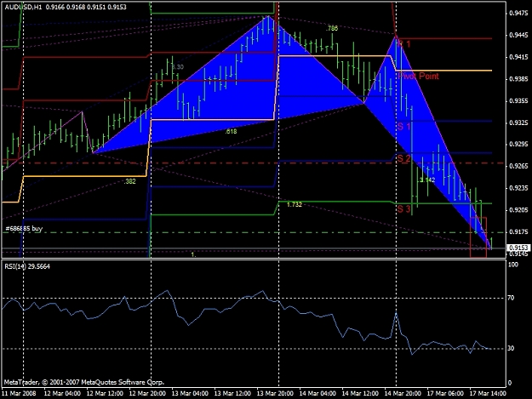
Task: Click the 12 Mar 12:00 time label
Action: pyautogui.click(x=105, y=394)
